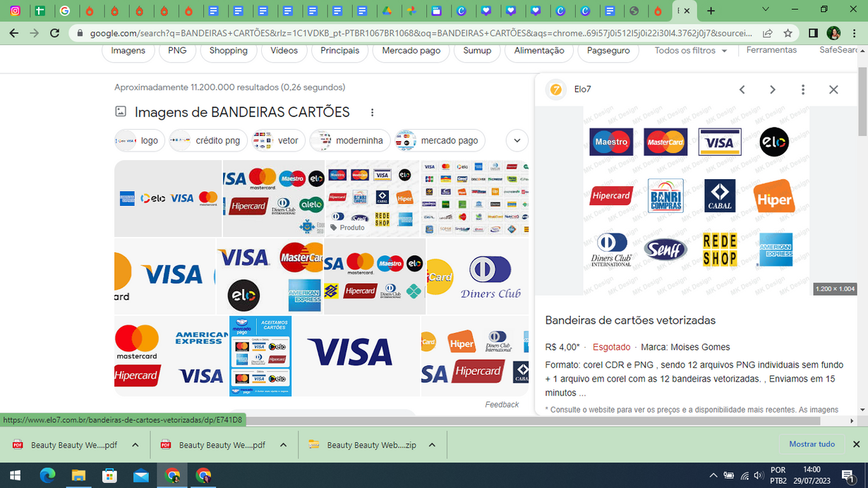Open Ferramentas search tools
Screen dimensions: 868x488
[771, 50]
